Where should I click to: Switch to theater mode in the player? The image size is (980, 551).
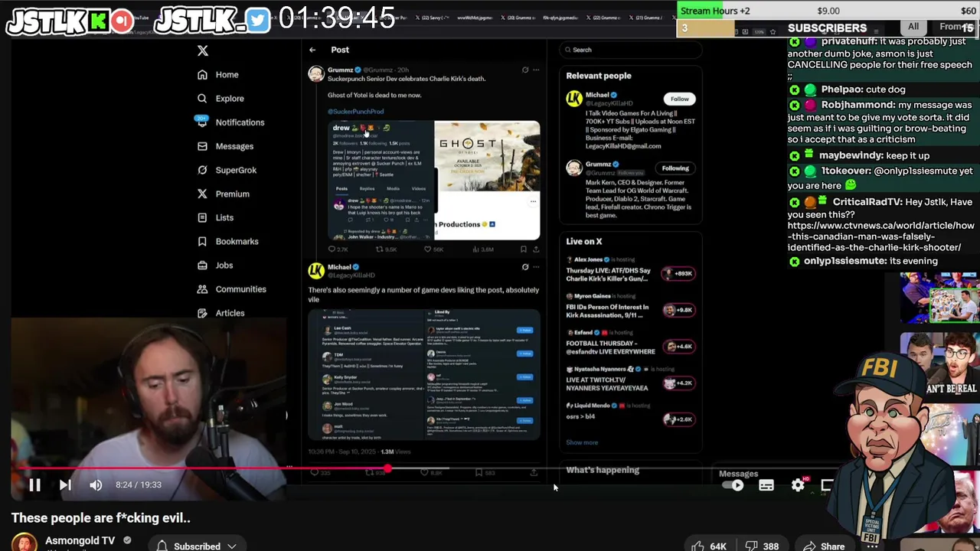[x=827, y=485]
